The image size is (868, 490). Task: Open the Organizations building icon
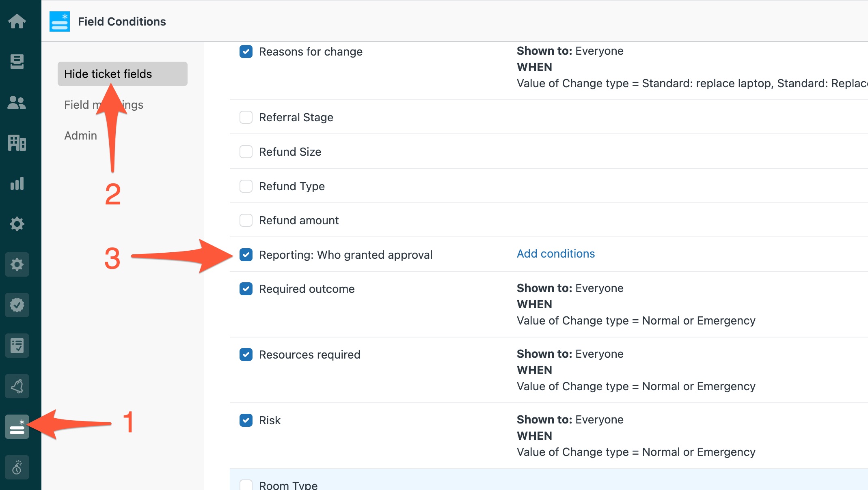[17, 143]
